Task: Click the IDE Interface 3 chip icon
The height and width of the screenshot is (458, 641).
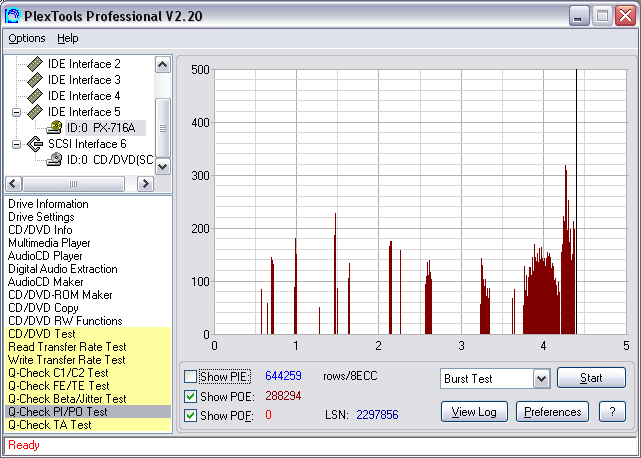Action: point(35,80)
